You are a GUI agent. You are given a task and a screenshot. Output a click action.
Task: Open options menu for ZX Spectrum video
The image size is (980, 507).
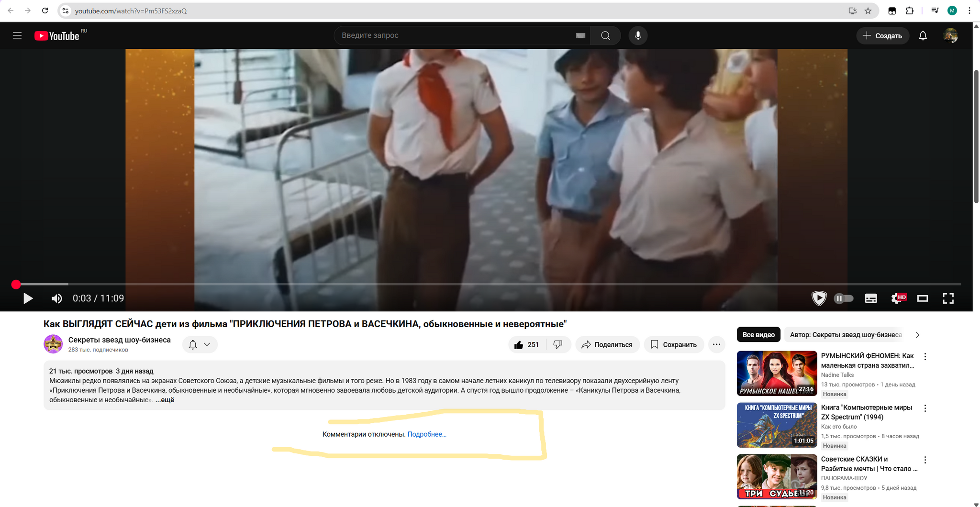click(925, 408)
